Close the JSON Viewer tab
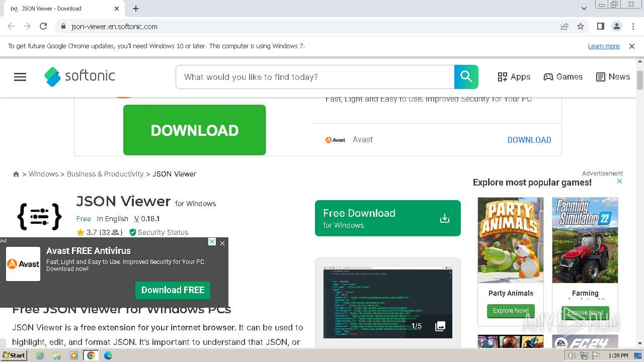 (x=117, y=9)
